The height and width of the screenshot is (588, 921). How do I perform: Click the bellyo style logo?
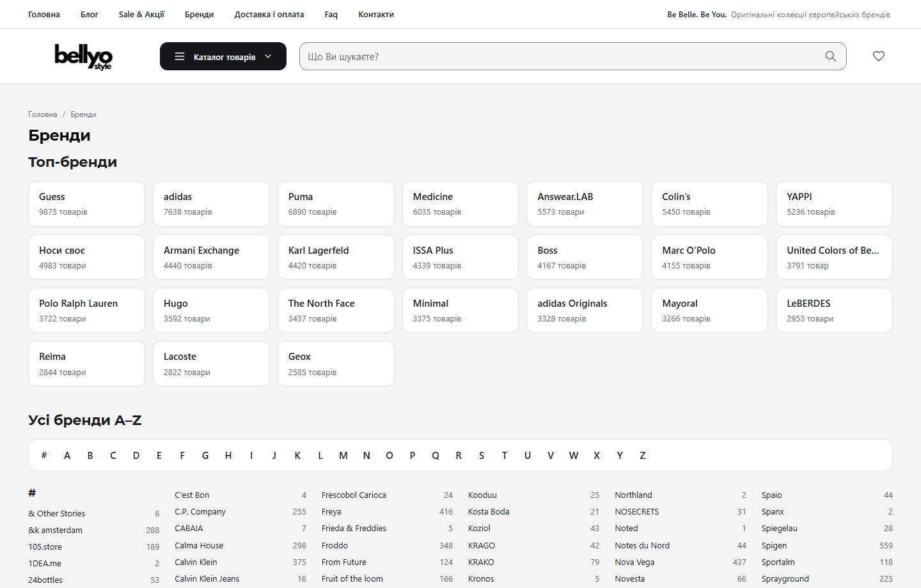click(x=83, y=56)
